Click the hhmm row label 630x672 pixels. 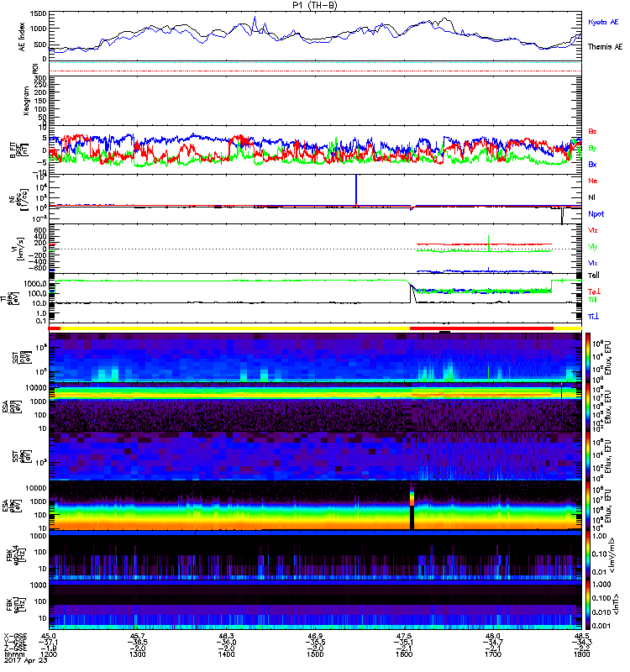[13, 654]
